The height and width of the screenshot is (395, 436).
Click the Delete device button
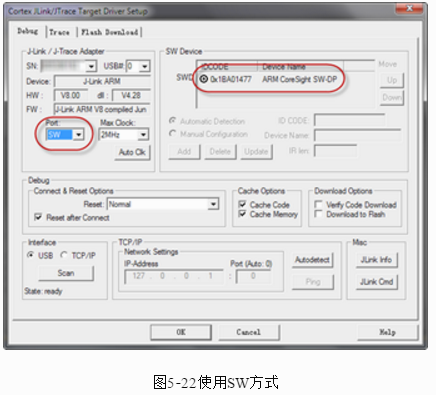pyautogui.click(x=220, y=152)
